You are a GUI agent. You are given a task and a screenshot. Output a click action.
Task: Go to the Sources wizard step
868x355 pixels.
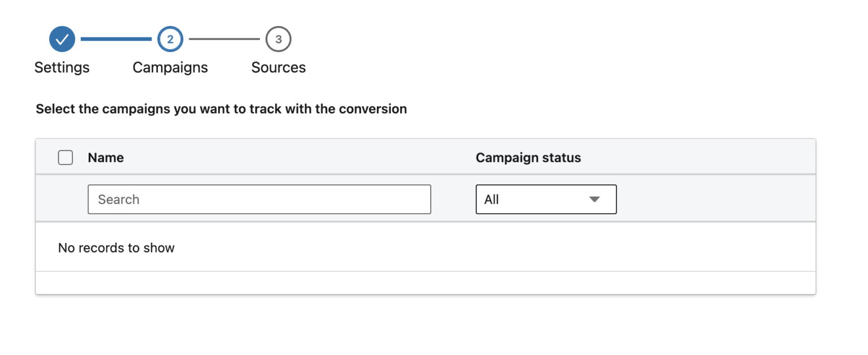coord(278,67)
